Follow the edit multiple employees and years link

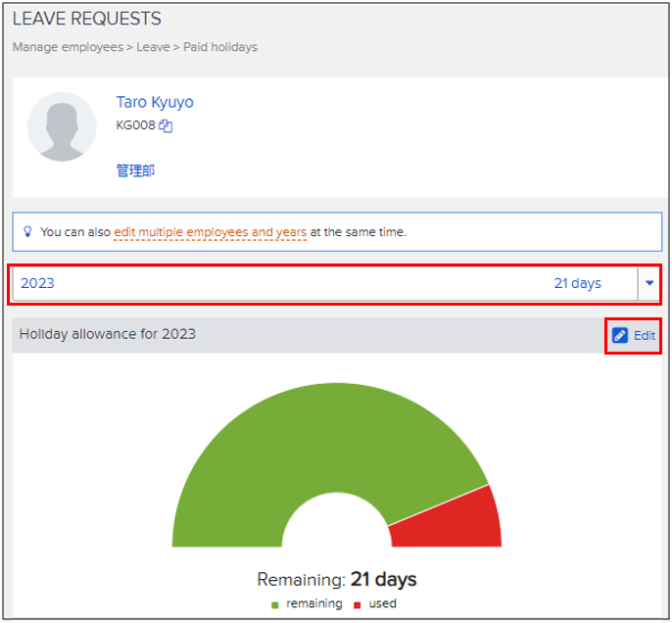210,232
